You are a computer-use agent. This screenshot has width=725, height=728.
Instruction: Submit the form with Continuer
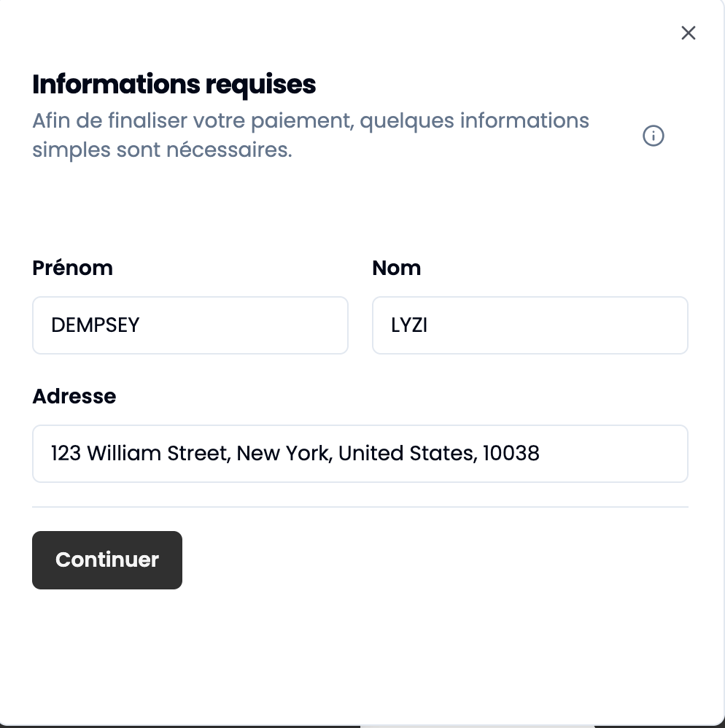(107, 560)
